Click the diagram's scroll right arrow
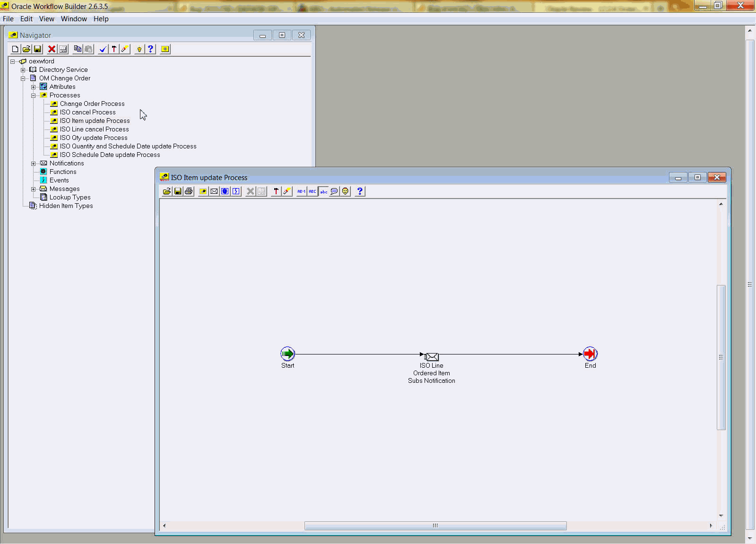 [711, 526]
